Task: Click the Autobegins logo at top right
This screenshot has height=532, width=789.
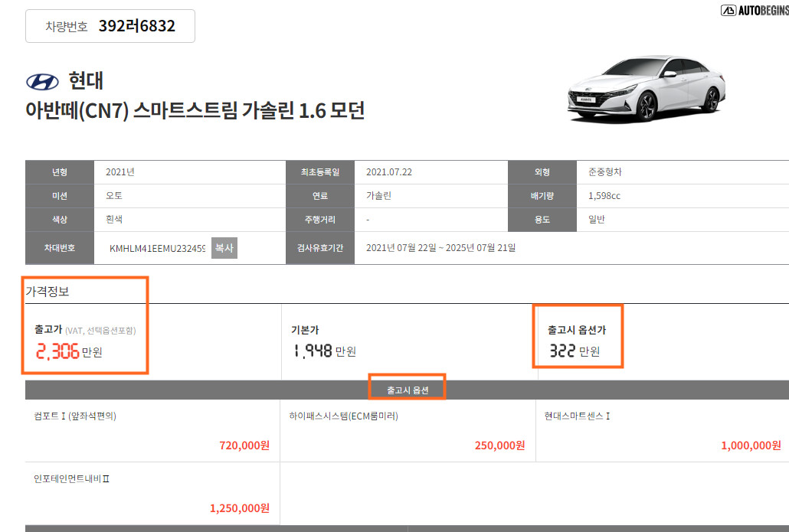Action: click(755, 10)
